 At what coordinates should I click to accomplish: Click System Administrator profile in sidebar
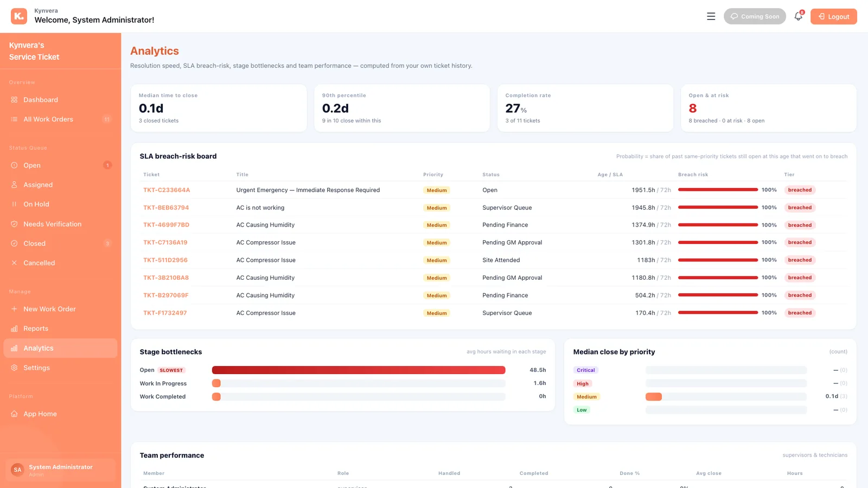click(61, 470)
